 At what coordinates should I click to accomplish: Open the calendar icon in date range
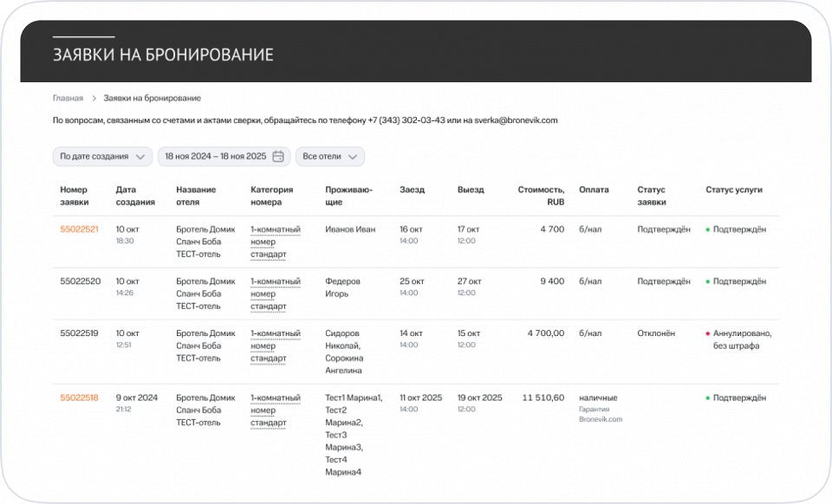278,157
